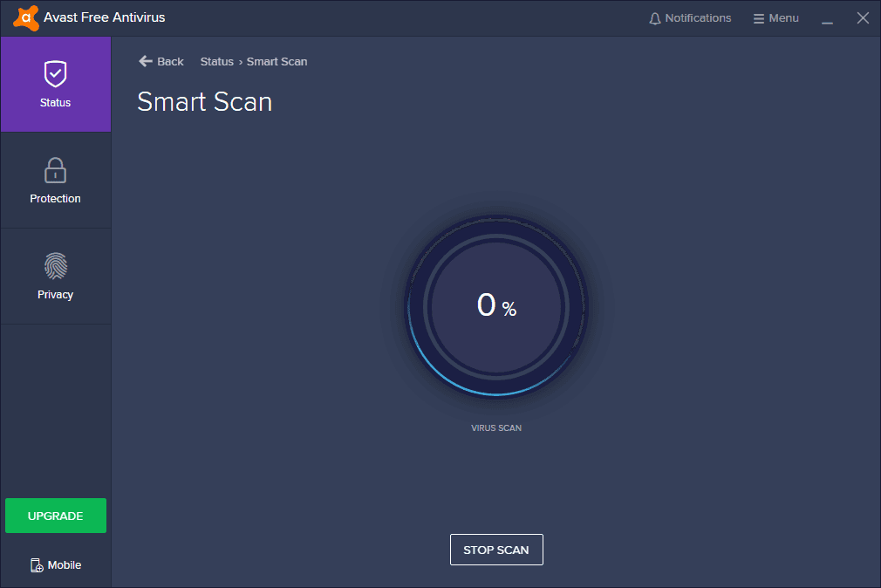881x588 pixels.
Task: Click the circular scan progress indicator
Action: (496, 305)
